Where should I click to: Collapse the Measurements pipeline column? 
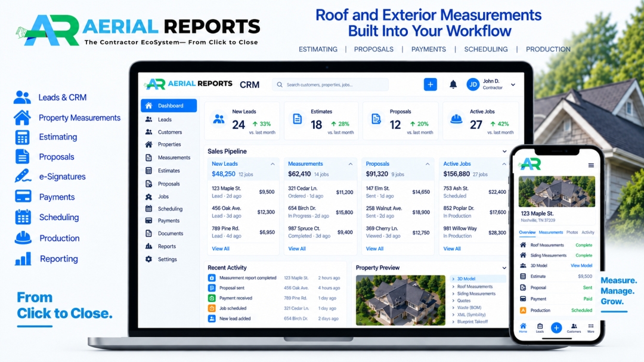[351, 163]
